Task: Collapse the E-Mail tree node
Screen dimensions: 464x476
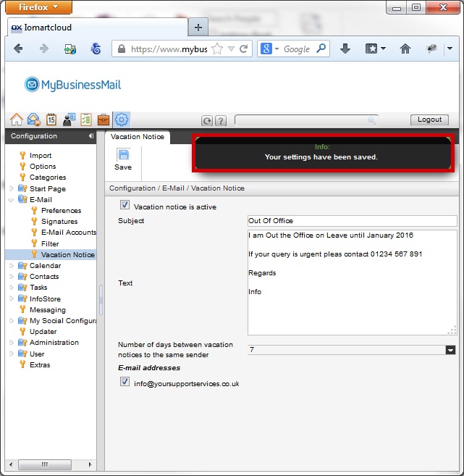Action: tap(11, 199)
